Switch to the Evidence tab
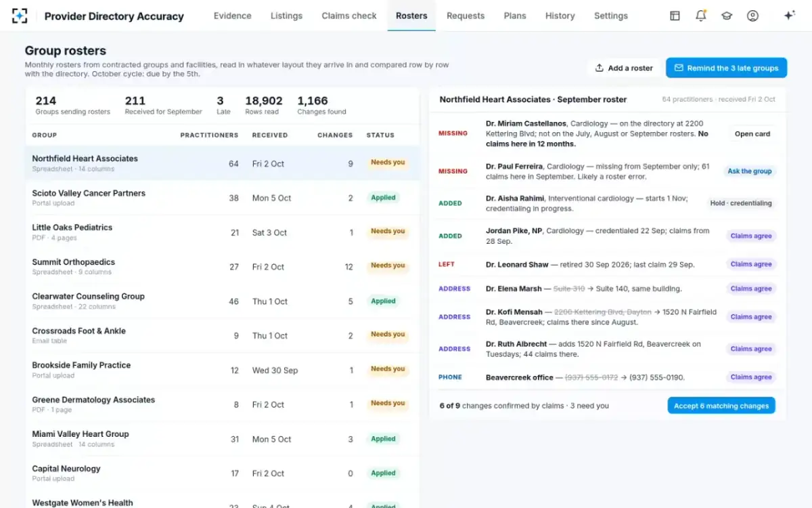This screenshot has width=812, height=508. (232, 16)
